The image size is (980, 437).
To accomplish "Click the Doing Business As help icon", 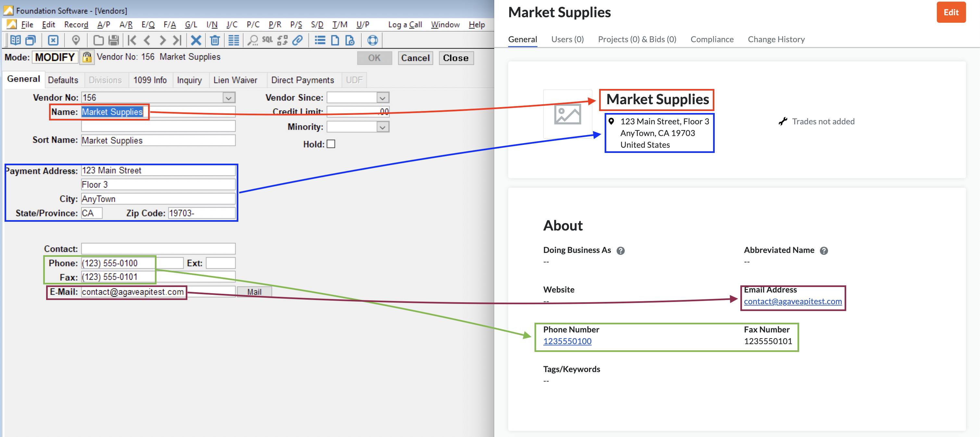I will click(x=621, y=251).
